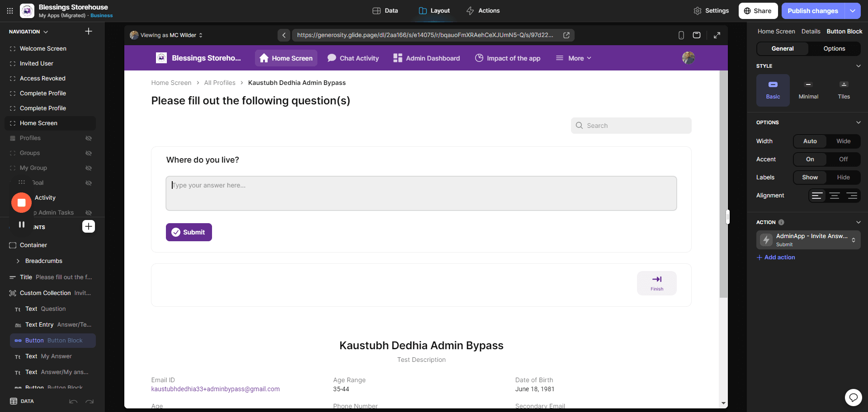Click the Finish arrow button

[657, 283]
